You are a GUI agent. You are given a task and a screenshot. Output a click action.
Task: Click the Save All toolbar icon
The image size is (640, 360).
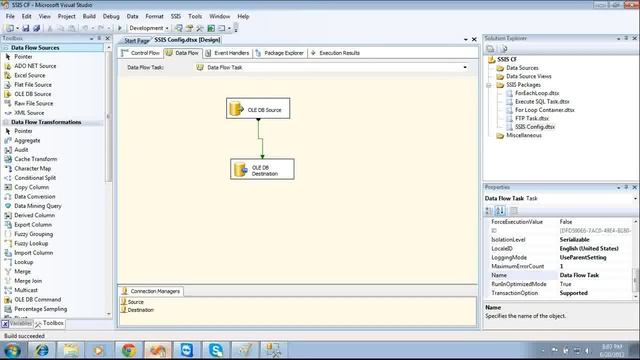click(36, 28)
